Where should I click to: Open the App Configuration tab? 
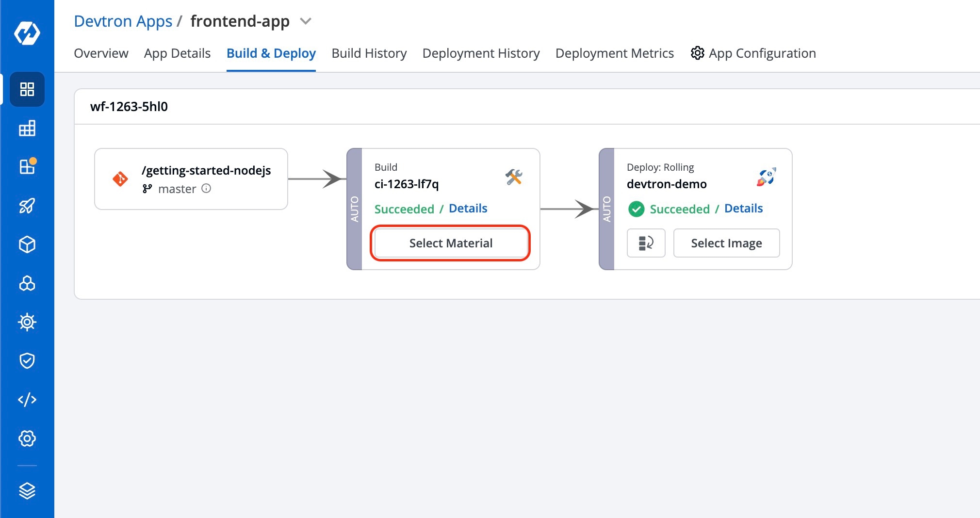pos(753,53)
